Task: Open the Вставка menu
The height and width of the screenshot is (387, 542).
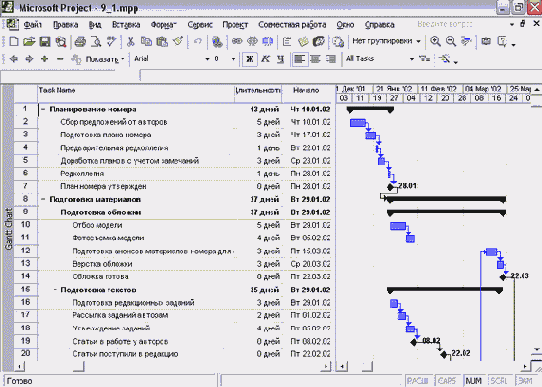Action: (126, 25)
